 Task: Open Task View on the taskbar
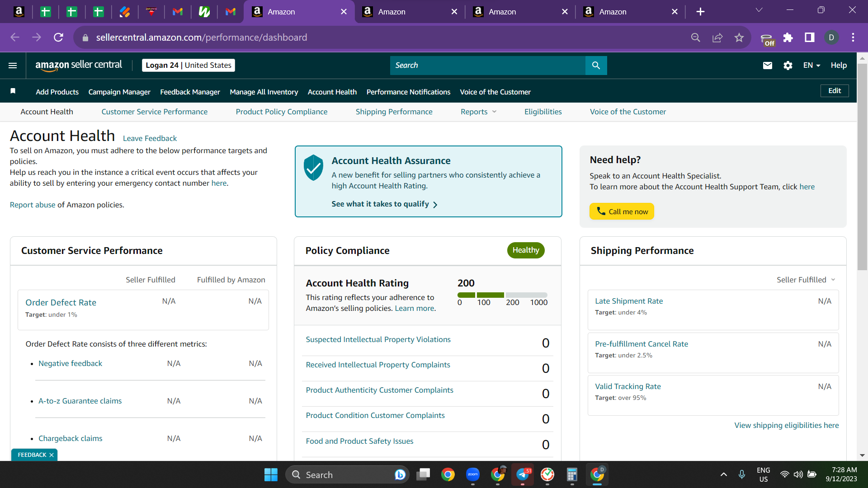(423, 475)
